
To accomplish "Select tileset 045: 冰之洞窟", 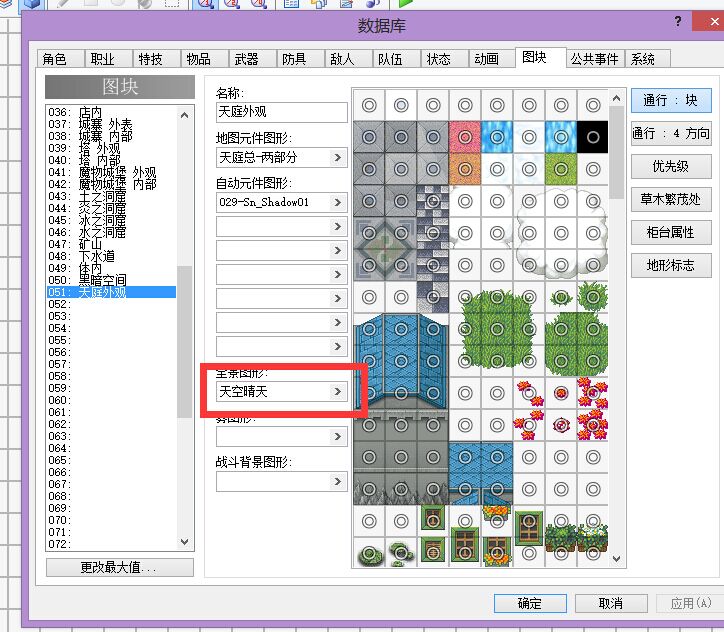I will tap(111, 220).
